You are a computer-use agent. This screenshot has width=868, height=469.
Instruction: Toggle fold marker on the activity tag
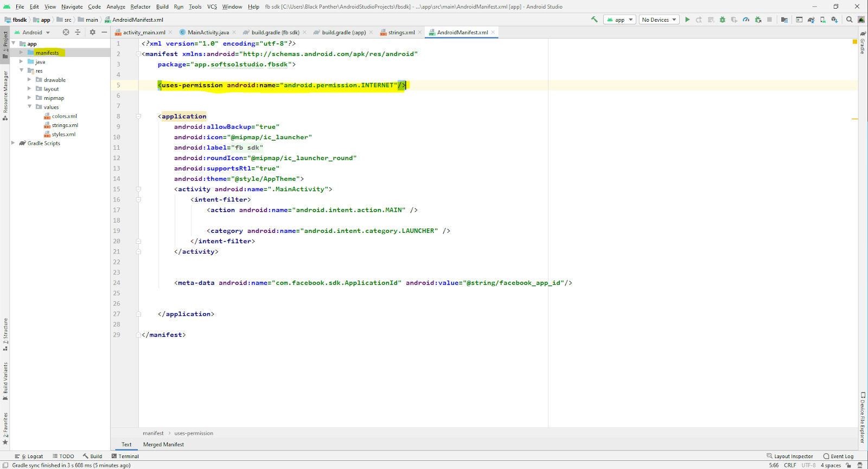[138, 189]
